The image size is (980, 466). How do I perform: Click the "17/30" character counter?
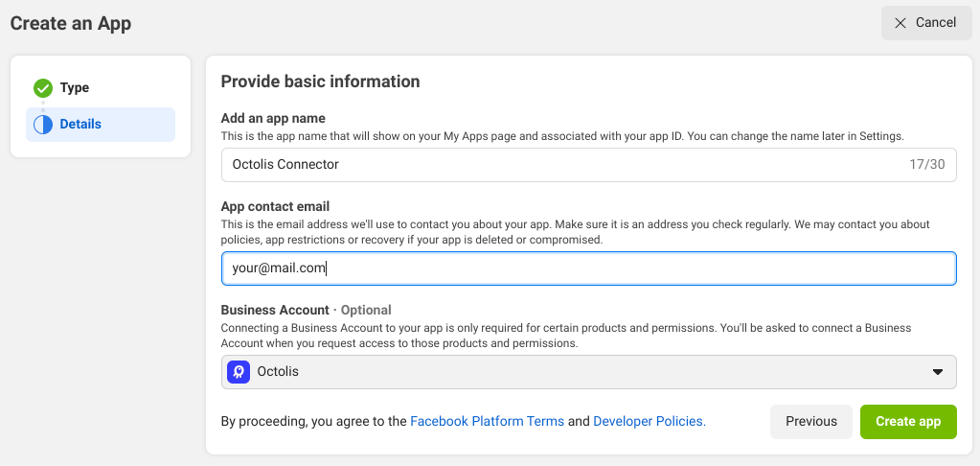pyautogui.click(x=927, y=165)
